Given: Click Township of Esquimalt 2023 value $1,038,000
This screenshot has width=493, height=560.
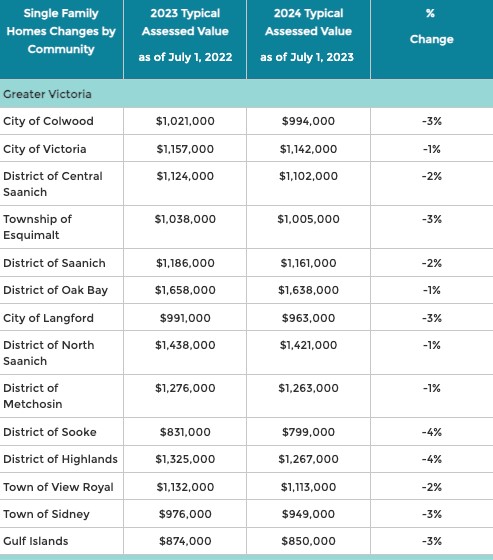Looking at the screenshot, I should [x=185, y=219].
